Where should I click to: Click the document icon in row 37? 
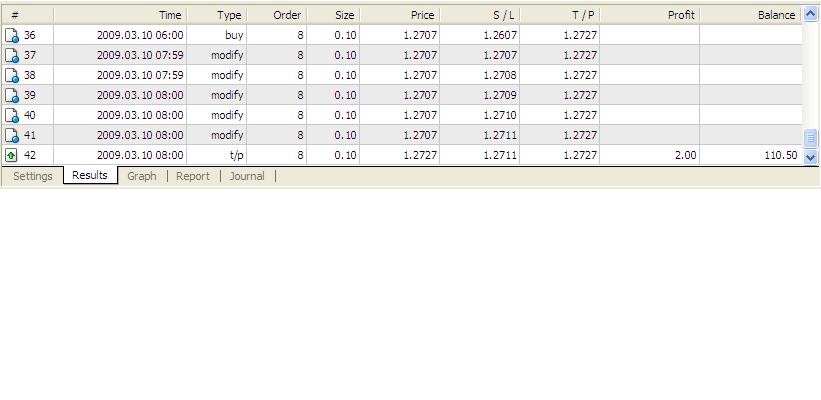coord(12,55)
